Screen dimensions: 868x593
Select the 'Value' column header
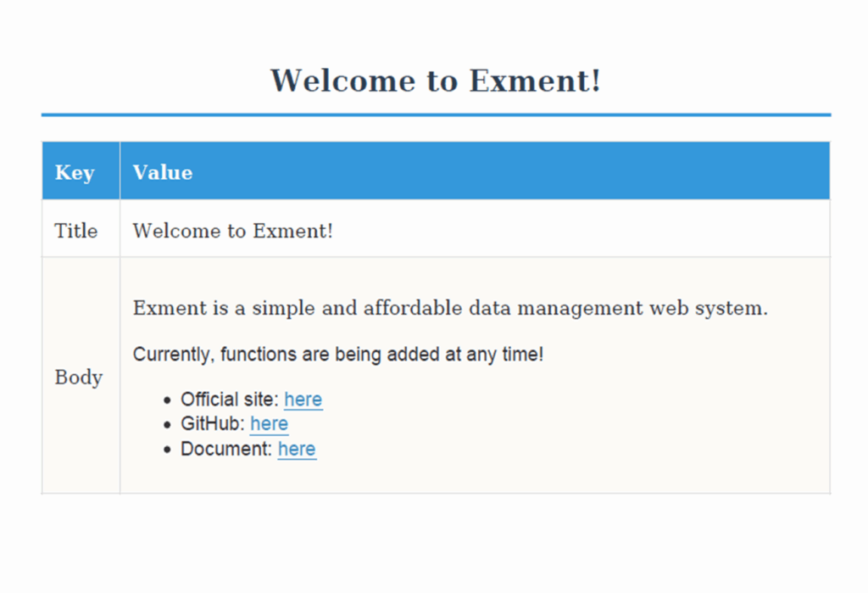475,171
